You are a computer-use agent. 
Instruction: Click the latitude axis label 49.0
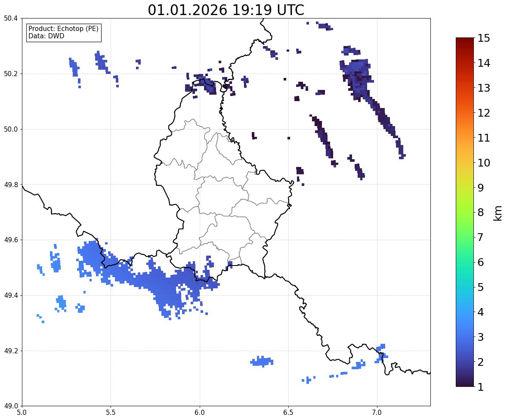(11, 406)
